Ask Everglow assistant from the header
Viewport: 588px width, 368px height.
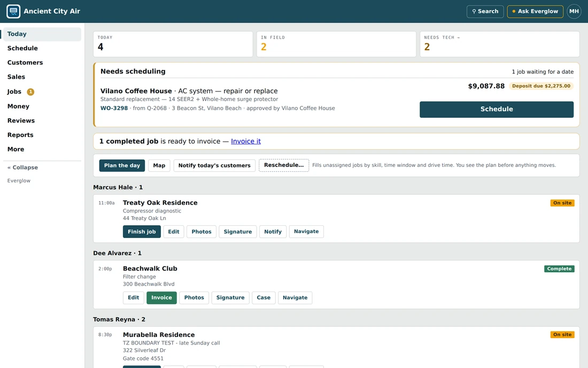click(535, 11)
